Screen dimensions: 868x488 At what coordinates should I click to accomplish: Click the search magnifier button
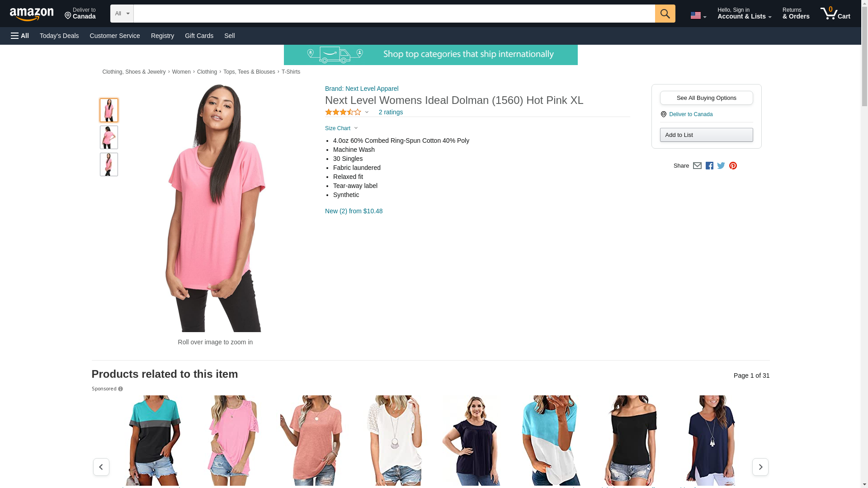pyautogui.click(x=665, y=14)
